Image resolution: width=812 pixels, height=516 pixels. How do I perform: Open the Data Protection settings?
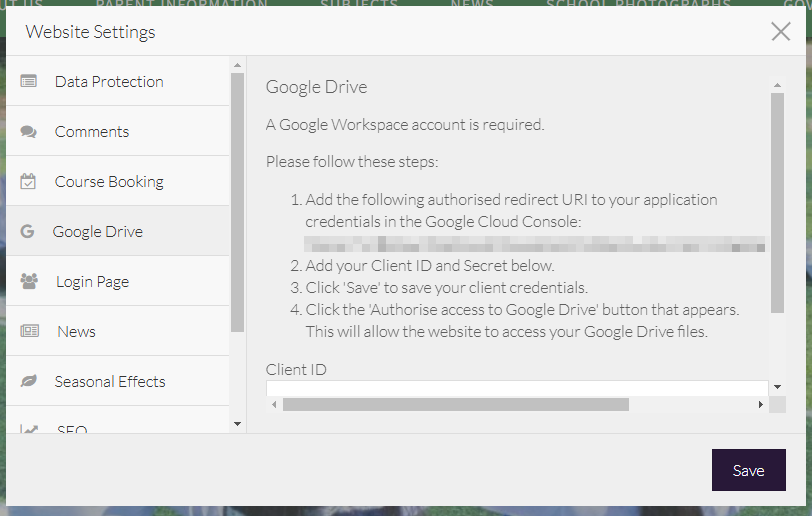coord(109,81)
